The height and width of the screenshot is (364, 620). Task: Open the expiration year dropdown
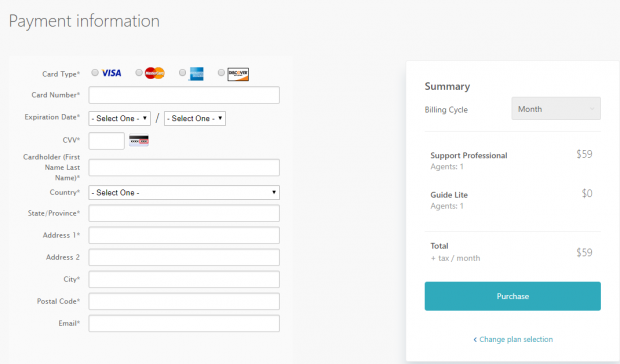[x=195, y=118]
